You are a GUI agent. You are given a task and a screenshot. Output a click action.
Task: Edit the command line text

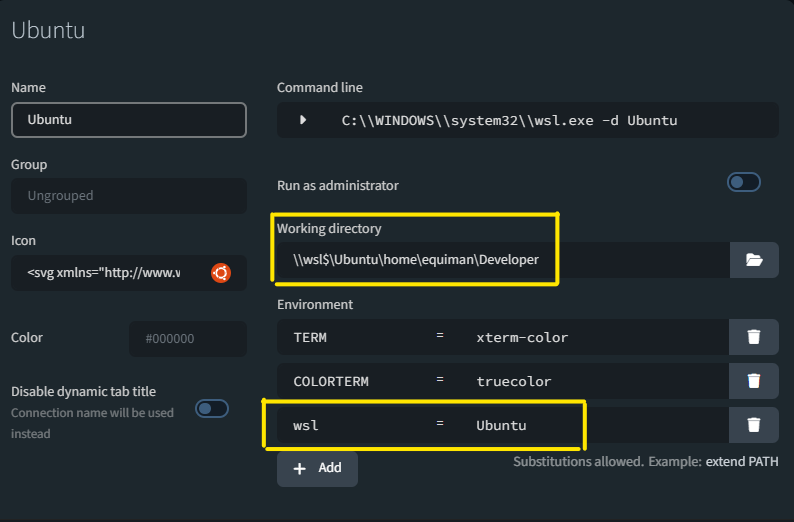tap(509, 121)
